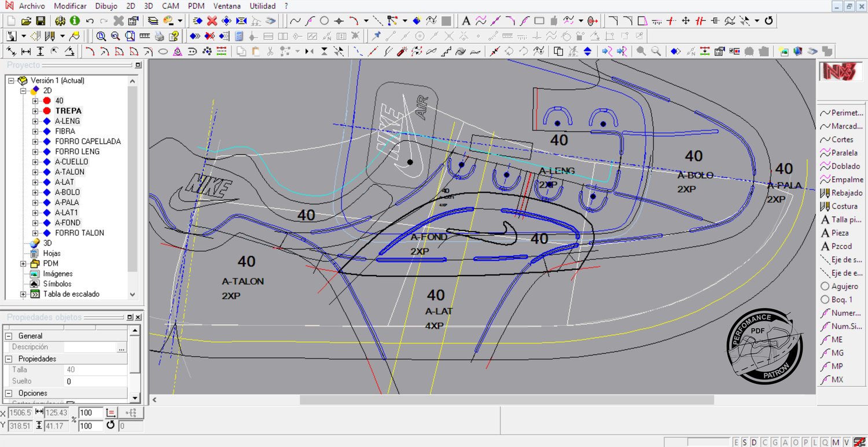Open the Dibujo menu
Image resolution: width=868 pixels, height=447 pixels.
point(105,6)
